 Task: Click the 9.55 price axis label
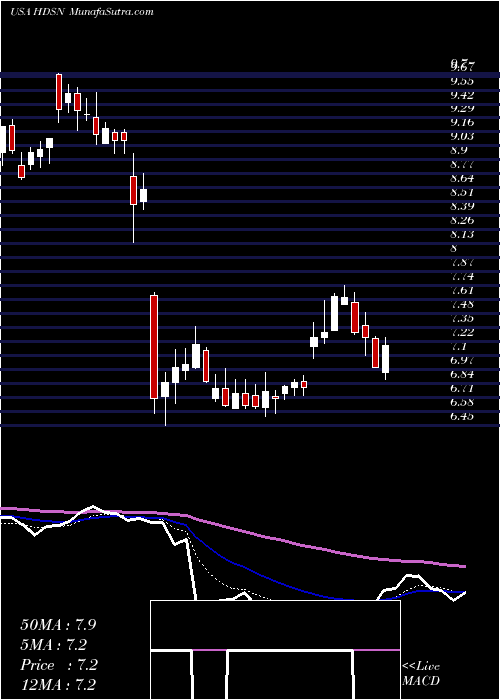tap(462, 81)
